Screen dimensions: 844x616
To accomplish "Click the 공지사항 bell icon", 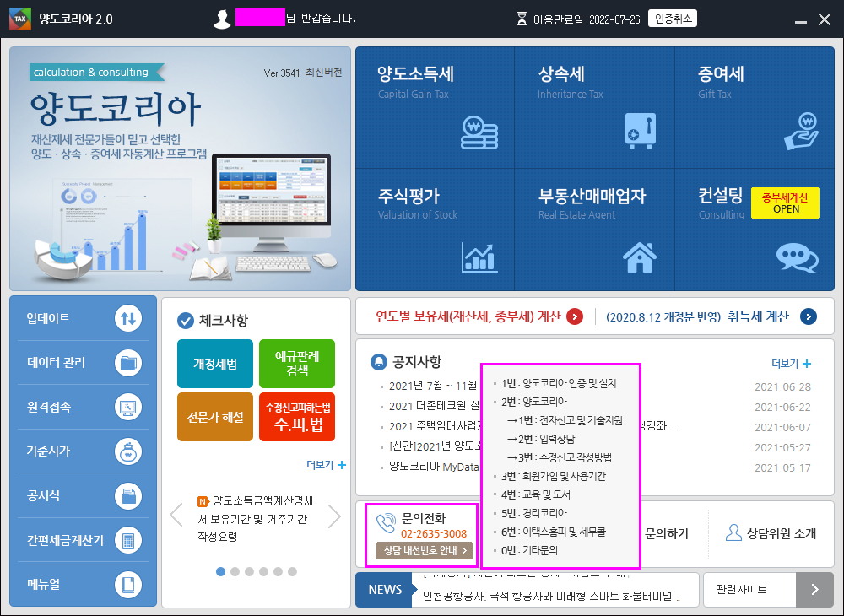I will pos(379,362).
